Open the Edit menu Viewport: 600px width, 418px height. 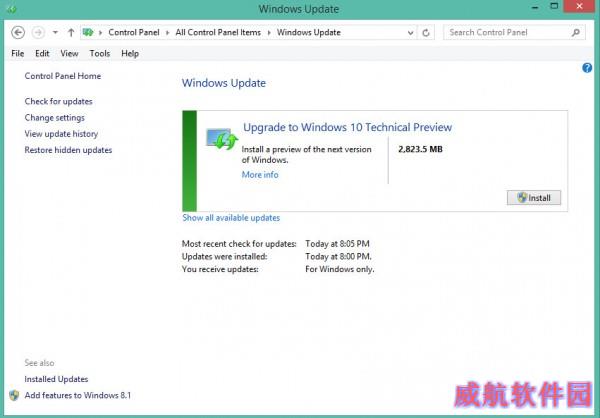coord(42,54)
